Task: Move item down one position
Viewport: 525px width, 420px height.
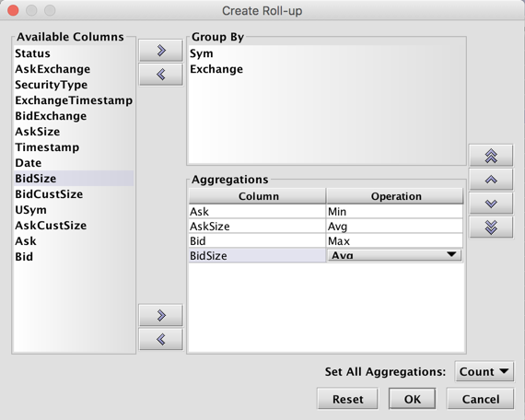Action: 491,204
